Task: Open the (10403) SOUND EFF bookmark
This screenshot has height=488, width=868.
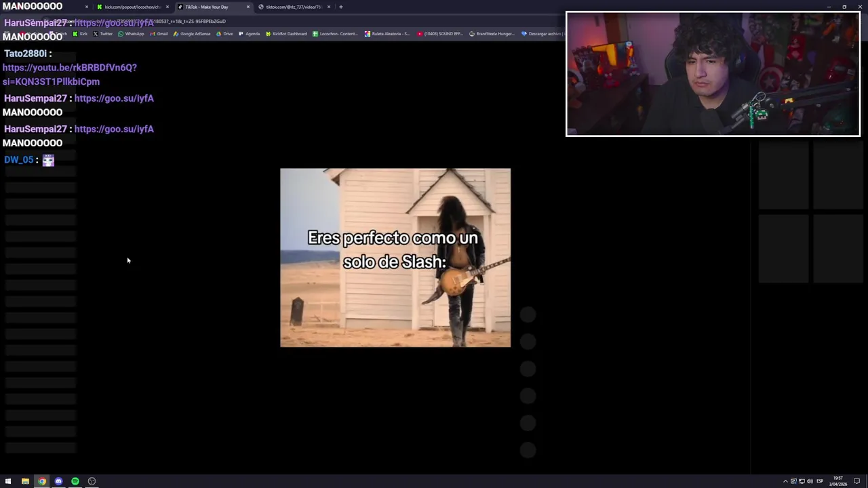Action: coord(440,34)
